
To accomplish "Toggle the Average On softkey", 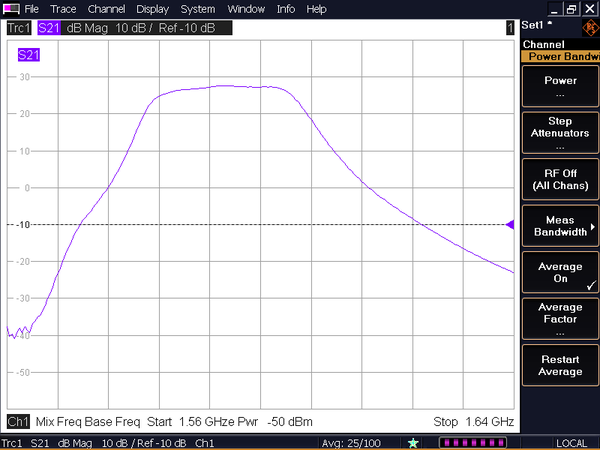I will (x=560, y=273).
